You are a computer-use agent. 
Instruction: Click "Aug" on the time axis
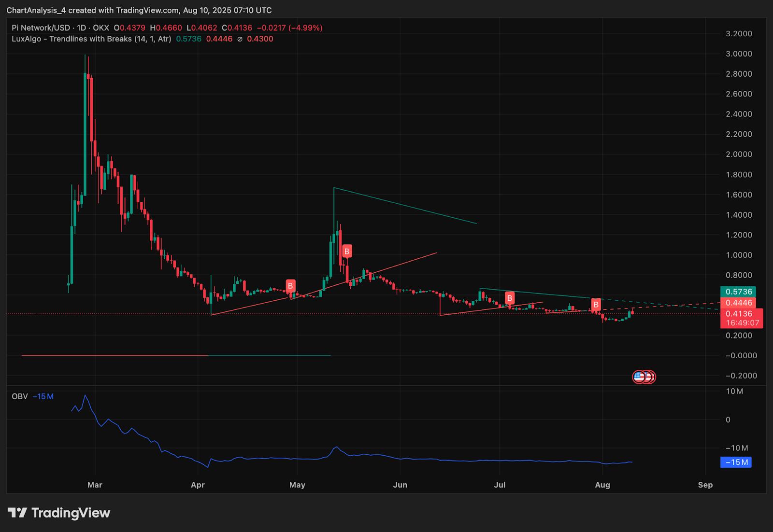602,485
